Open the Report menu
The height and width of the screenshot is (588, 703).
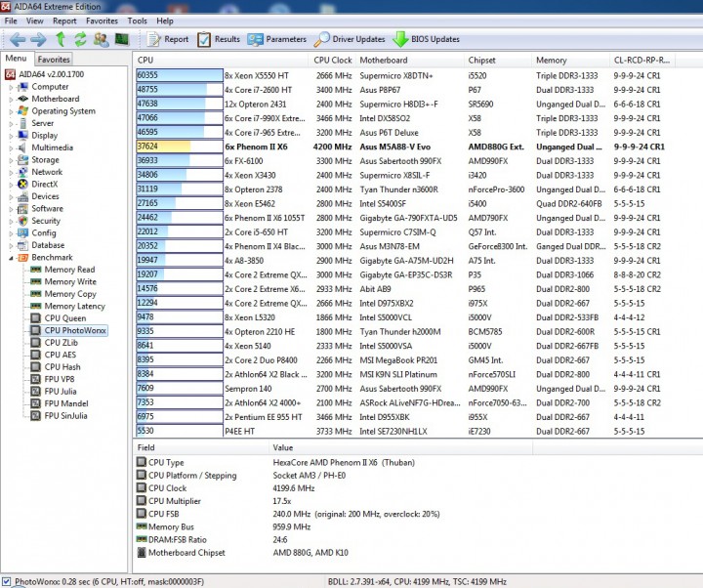coord(64,21)
